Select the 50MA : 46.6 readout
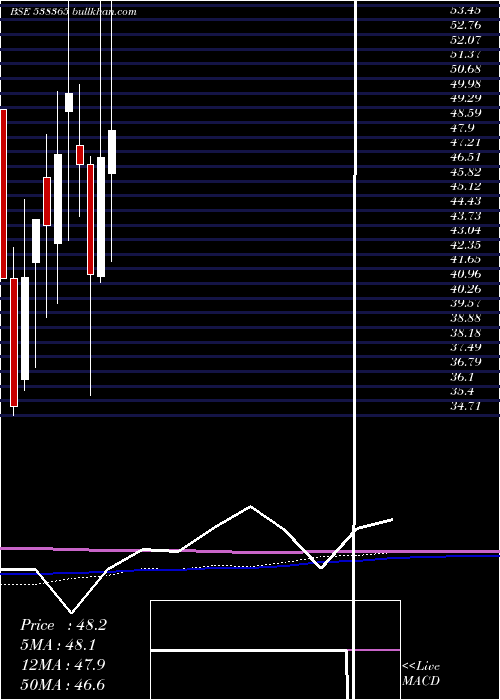 point(63,684)
